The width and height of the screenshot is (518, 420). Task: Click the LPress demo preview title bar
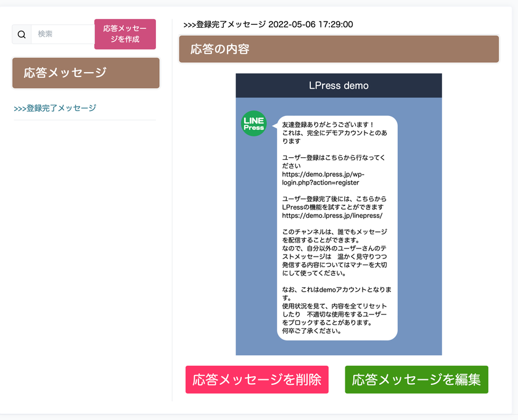(x=339, y=86)
